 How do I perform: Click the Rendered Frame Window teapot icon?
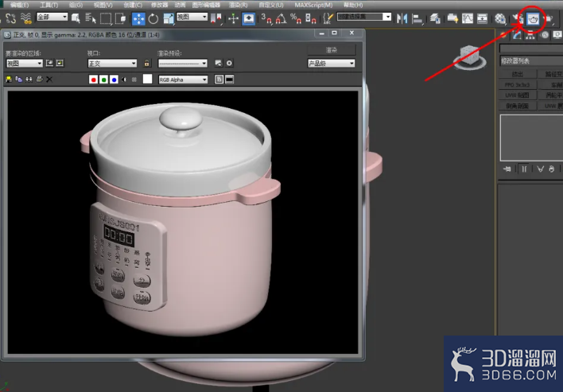pyautogui.click(x=533, y=18)
